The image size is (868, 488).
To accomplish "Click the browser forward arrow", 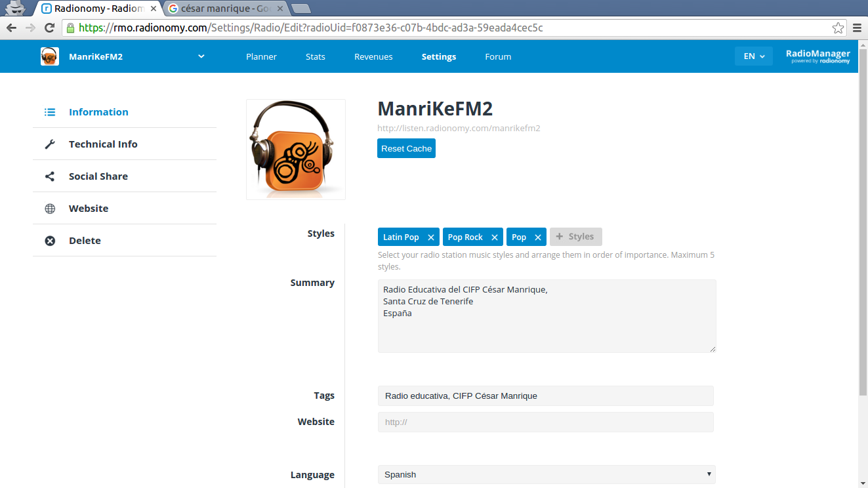I will click(x=30, y=28).
